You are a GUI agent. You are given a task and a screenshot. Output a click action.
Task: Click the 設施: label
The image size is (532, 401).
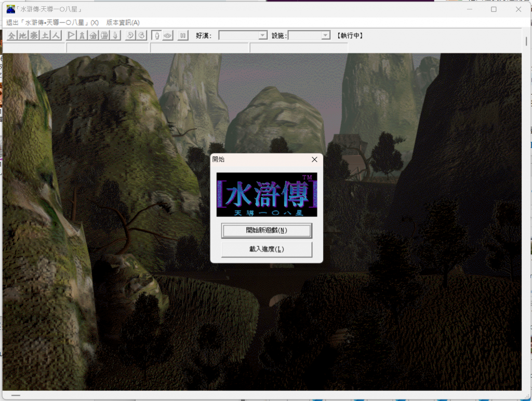(279, 35)
